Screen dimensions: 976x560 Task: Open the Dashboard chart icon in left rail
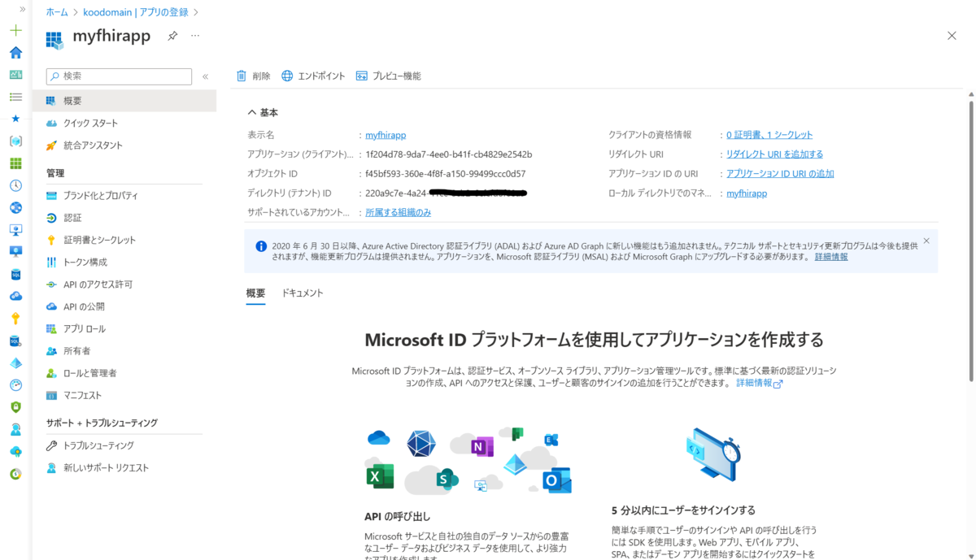(x=15, y=75)
